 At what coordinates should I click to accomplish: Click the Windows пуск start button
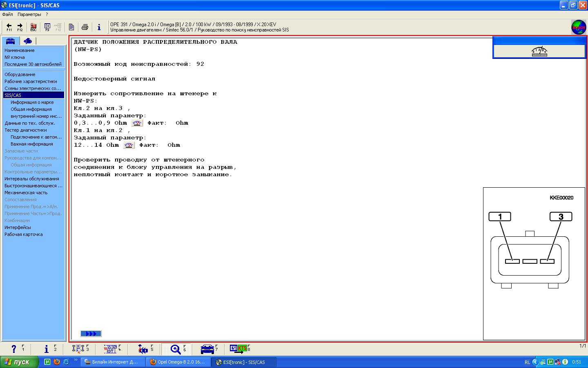pos(19,362)
